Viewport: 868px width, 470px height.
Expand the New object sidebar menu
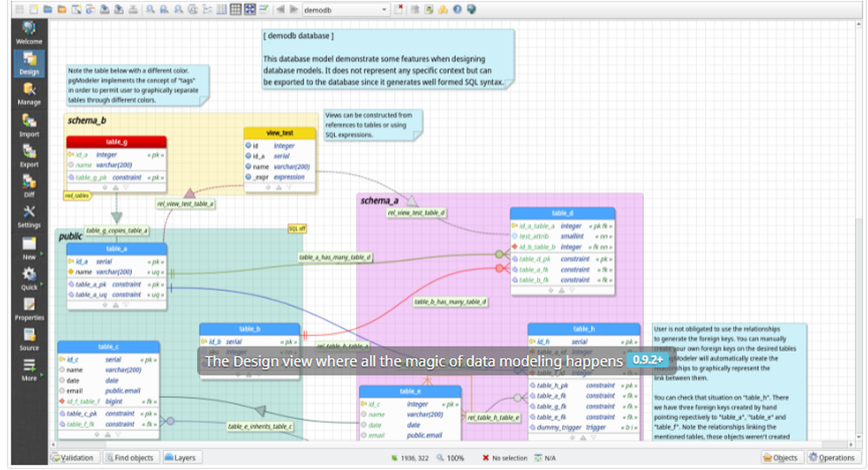[x=30, y=248]
